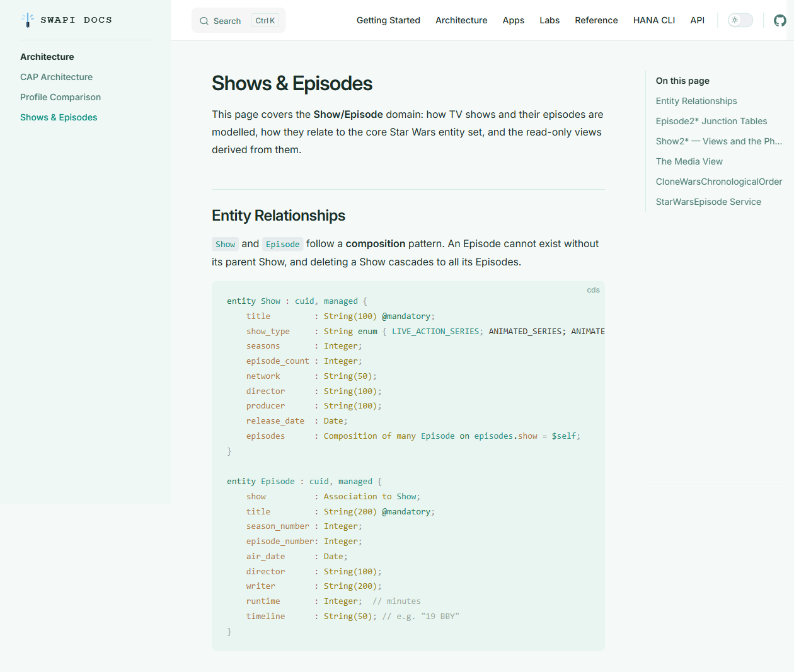Click Architecture in the top navigation
Viewport: 794px width, 672px height.
point(461,20)
